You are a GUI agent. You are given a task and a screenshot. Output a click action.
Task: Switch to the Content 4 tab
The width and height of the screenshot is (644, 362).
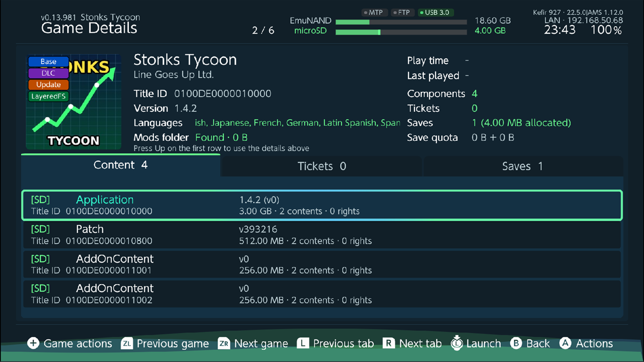(121, 165)
